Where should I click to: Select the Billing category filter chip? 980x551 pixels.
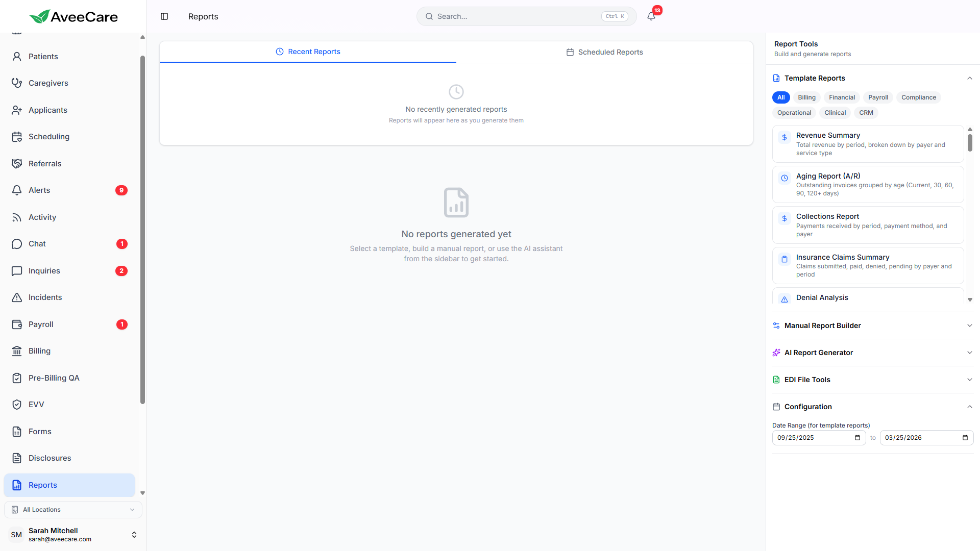click(x=806, y=97)
